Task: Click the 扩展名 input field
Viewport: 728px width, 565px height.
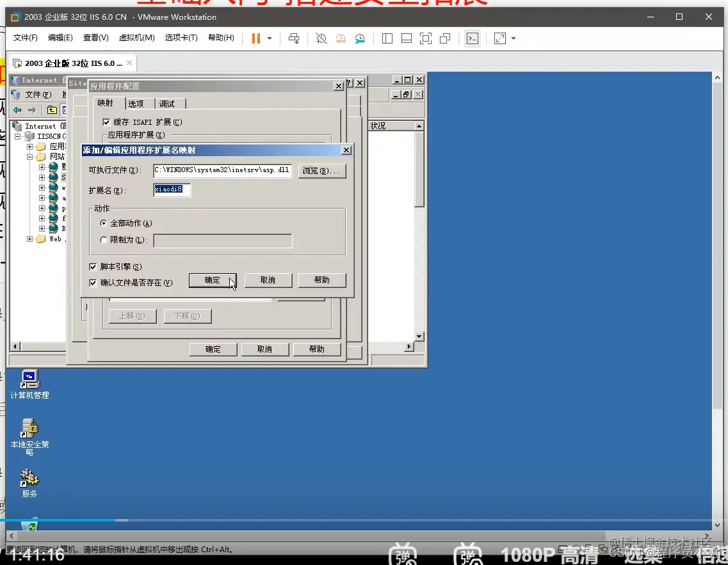Action: 172,189
